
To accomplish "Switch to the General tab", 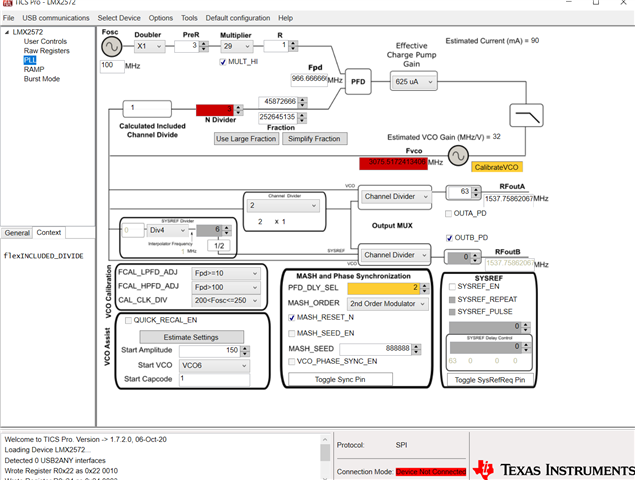I will coord(17,233).
